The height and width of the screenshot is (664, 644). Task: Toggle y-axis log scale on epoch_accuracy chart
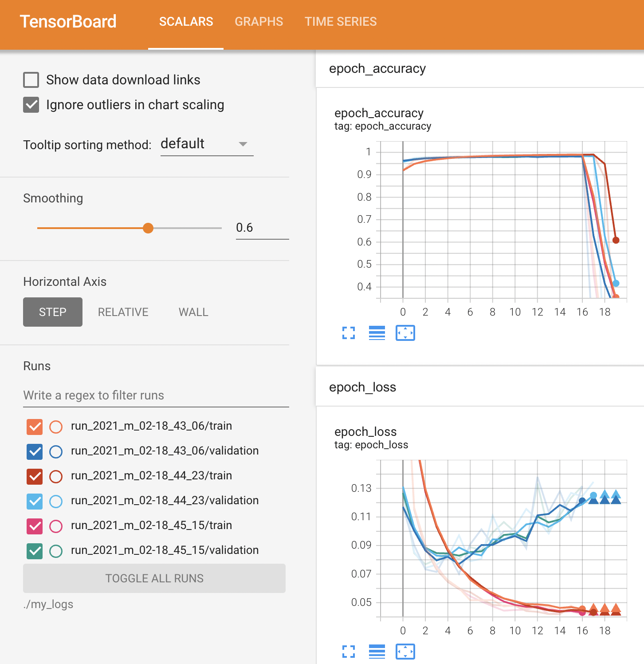[377, 333]
